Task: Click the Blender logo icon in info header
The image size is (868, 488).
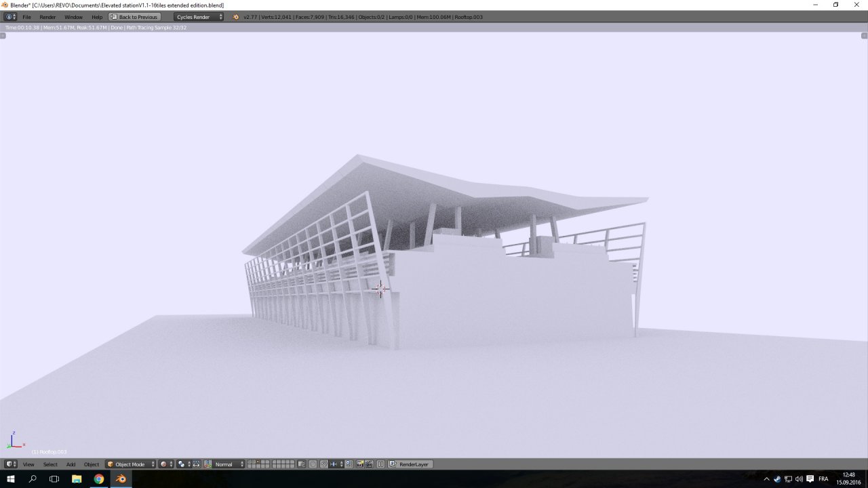Action: point(236,17)
